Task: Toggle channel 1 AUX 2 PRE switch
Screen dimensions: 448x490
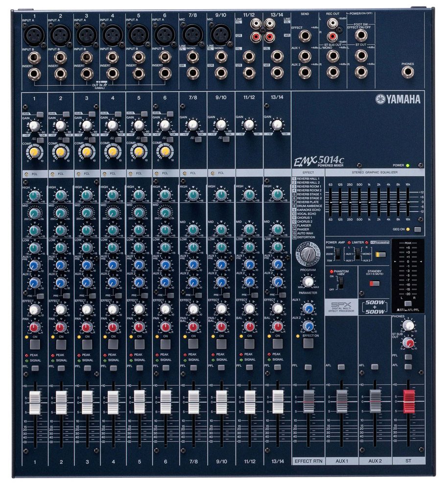Action: (40, 295)
